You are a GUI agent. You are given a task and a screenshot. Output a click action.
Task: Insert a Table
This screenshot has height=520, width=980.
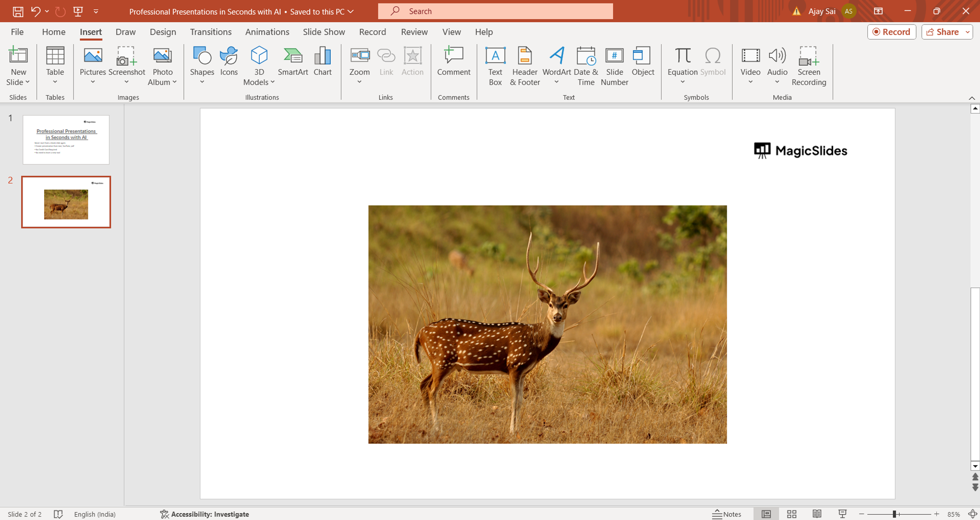pyautogui.click(x=55, y=66)
